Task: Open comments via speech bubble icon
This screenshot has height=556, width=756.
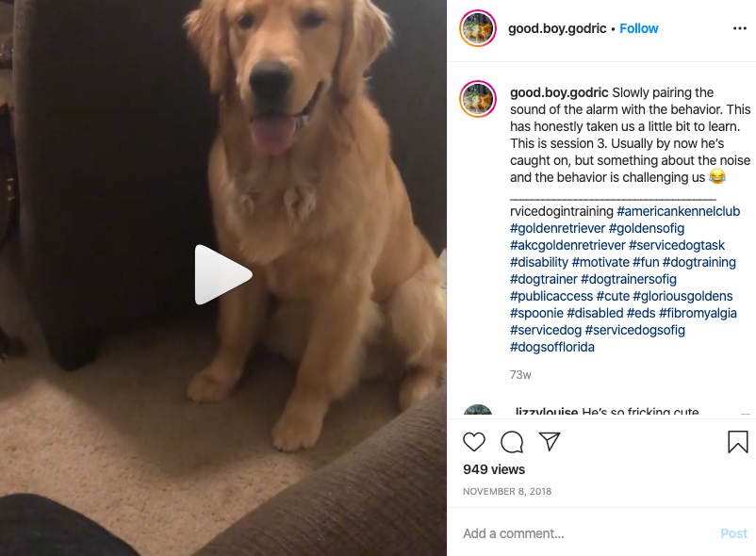Action: point(512,442)
